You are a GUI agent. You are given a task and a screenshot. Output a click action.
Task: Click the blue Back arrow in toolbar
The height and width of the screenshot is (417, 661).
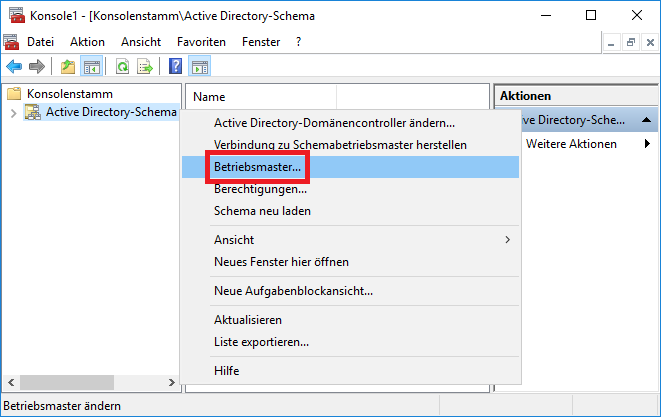click(x=14, y=67)
